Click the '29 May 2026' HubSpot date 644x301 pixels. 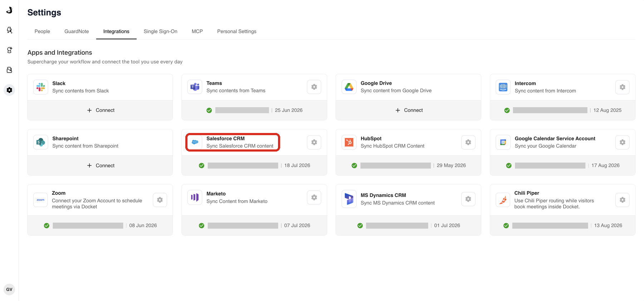[451, 165]
